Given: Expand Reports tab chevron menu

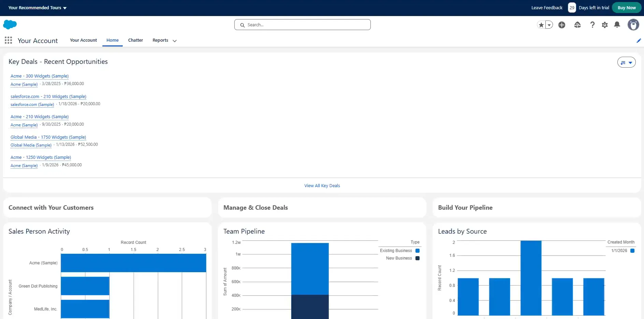Looking at the screenshot, I should 175,41.
